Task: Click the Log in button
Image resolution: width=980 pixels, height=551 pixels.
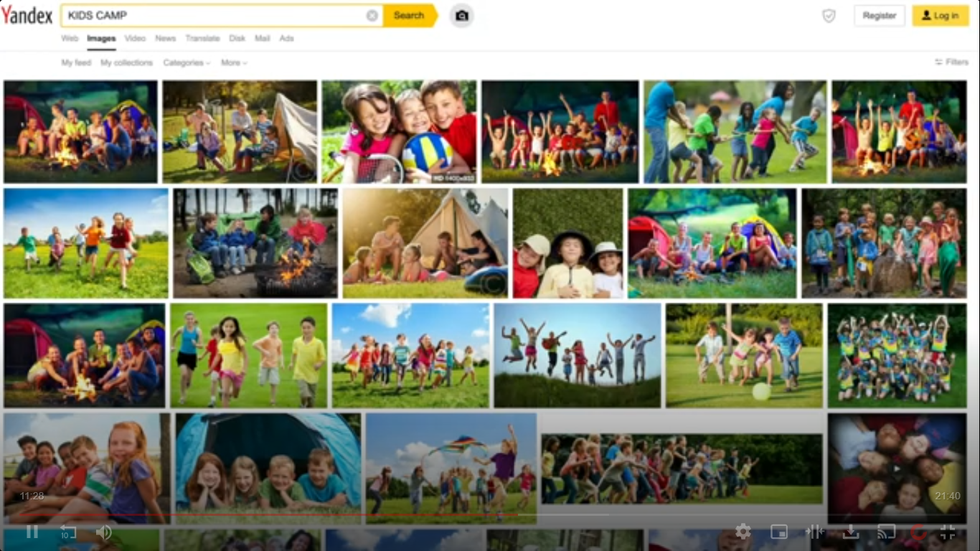Action: pos(940,15)
